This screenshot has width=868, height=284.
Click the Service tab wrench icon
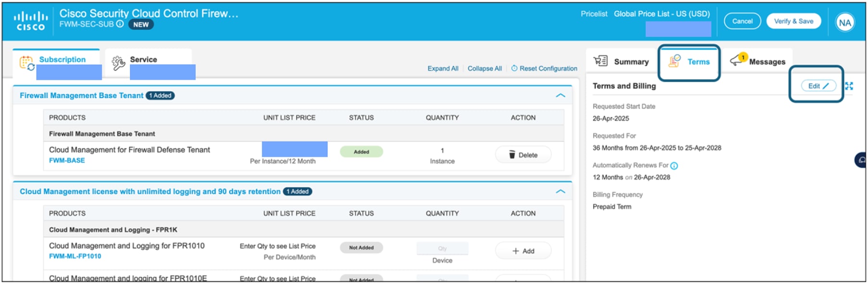pos(118,63)
